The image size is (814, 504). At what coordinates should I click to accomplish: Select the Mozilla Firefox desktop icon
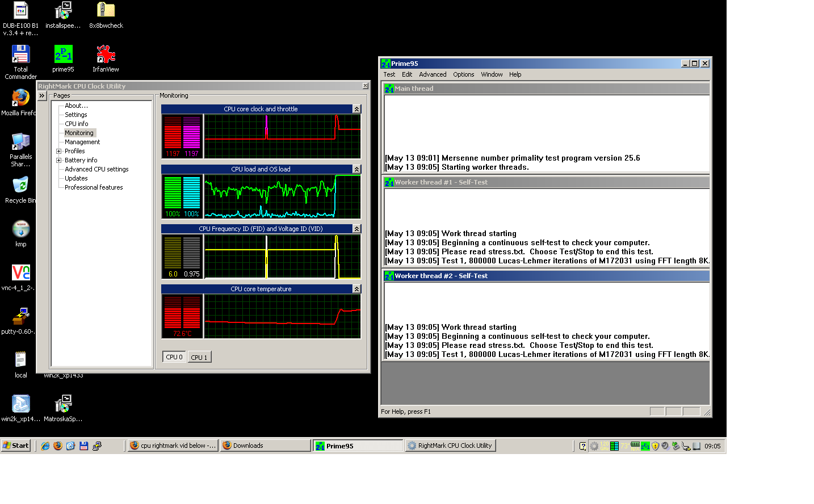[19, 103]
